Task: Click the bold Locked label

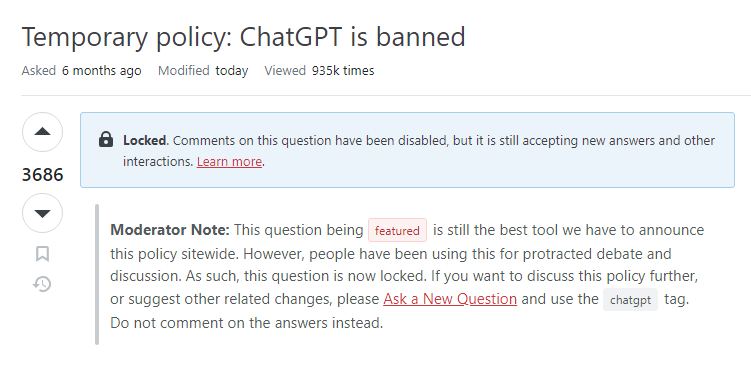Action: (144, 140)
